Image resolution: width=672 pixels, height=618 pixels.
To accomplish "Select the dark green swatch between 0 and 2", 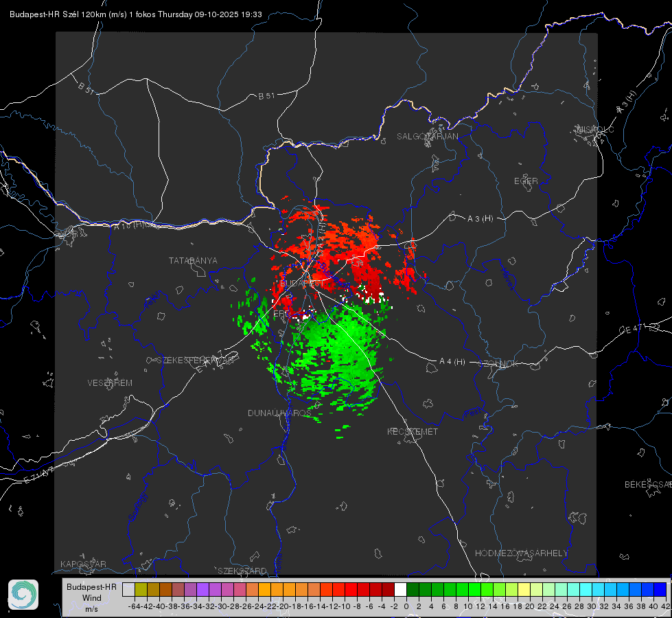I will [413, 589].
